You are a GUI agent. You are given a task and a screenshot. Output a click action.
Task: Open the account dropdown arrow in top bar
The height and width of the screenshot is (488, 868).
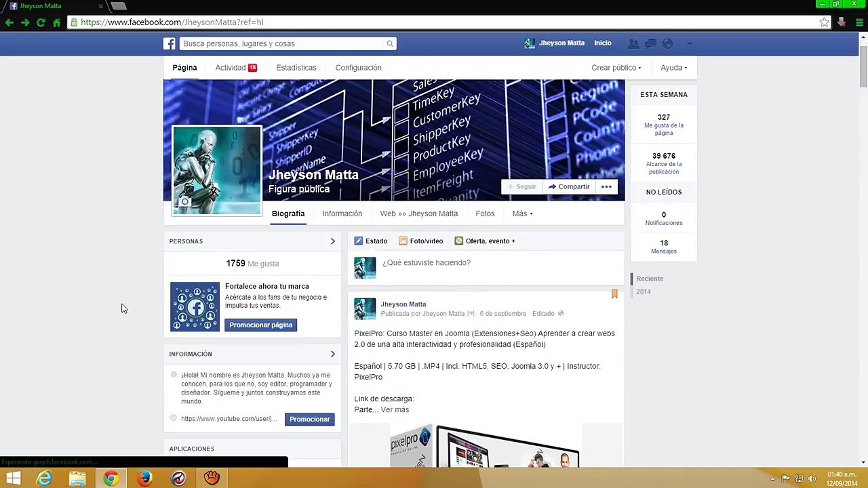[x=690, y=43]
